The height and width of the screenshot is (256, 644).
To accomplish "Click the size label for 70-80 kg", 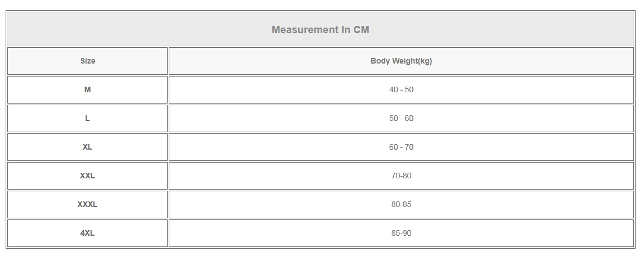I will click(88, 176).
